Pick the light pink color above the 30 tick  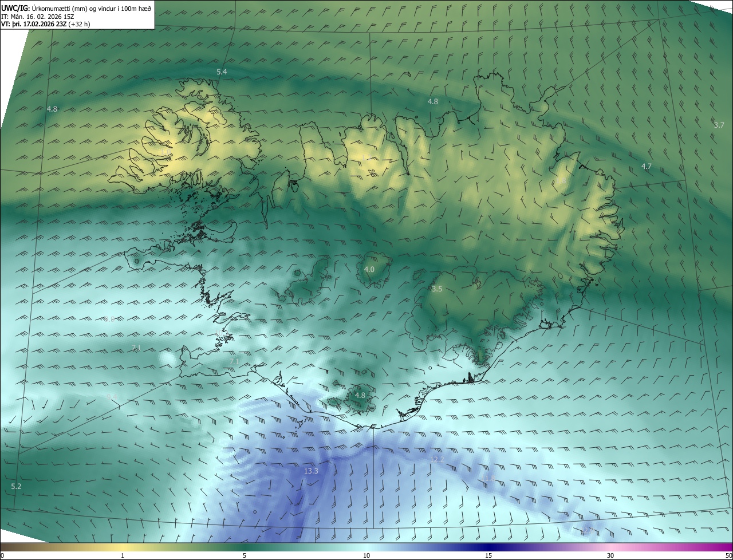[610, 547]
